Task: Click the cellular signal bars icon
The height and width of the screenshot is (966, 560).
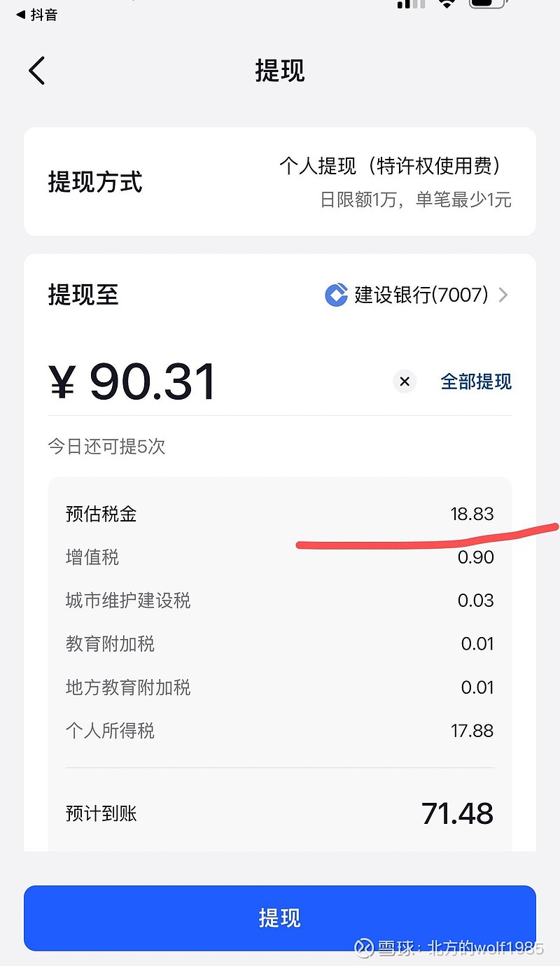Action: pos(411,4)
